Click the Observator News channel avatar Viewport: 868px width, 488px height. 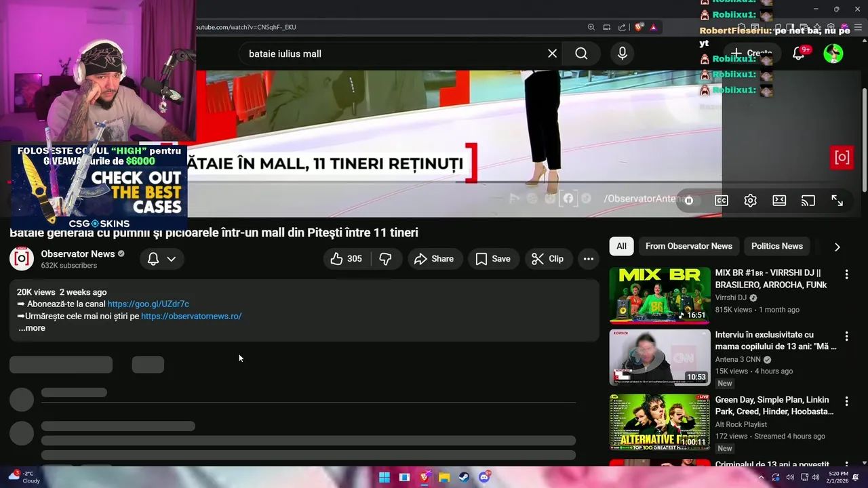pyautogui.click(x=22, y=258)
